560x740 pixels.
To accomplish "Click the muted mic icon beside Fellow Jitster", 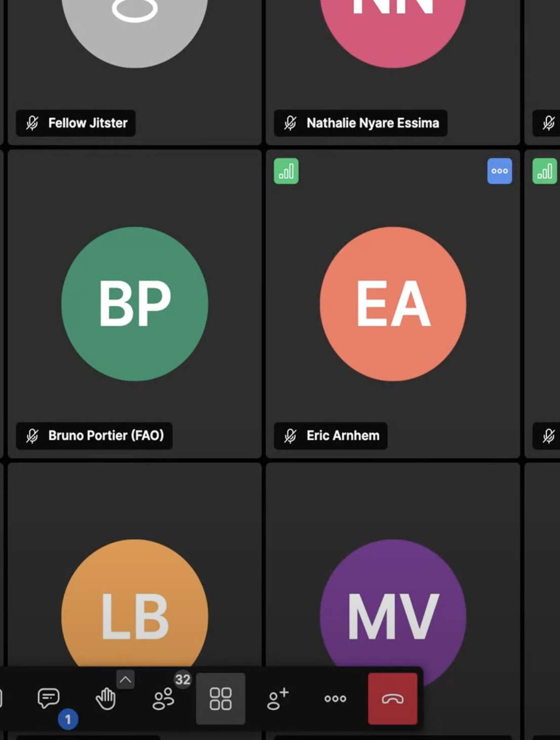I will point(32,123).
